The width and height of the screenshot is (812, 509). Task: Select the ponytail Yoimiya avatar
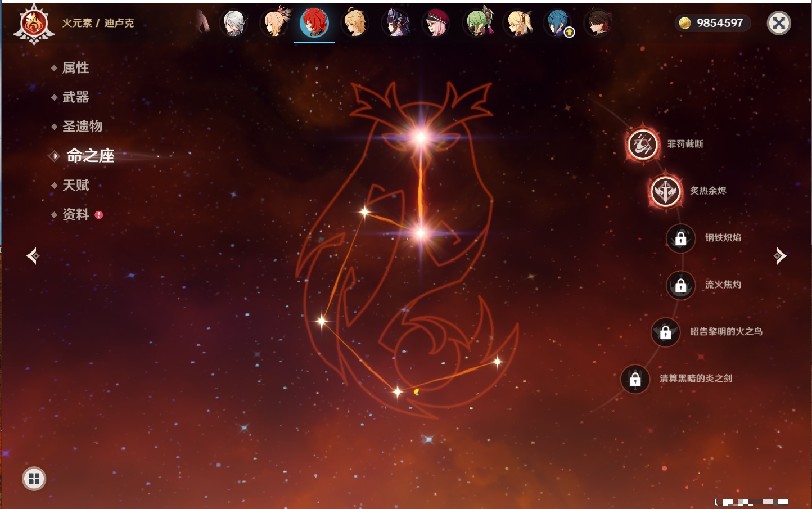click(x=274, y=23)
